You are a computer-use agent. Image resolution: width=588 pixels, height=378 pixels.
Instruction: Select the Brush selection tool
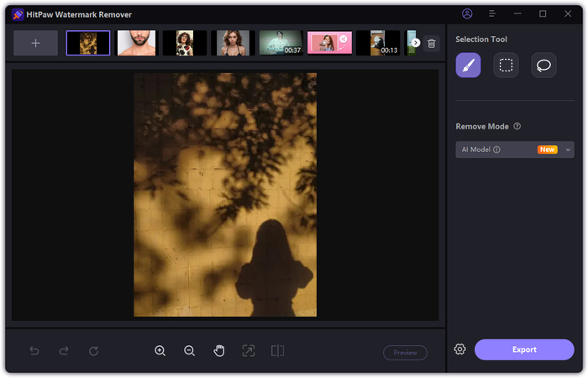[468, 66]
